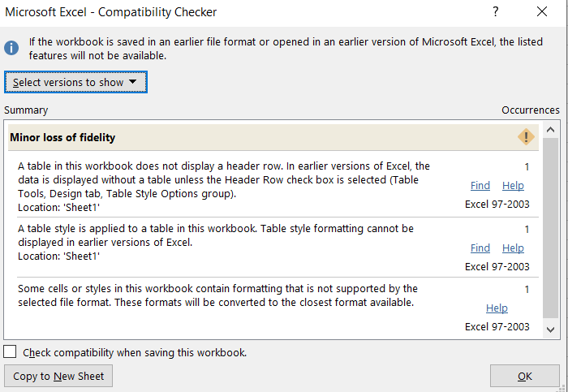Open dialog help question mark

(x=496, y=11)
